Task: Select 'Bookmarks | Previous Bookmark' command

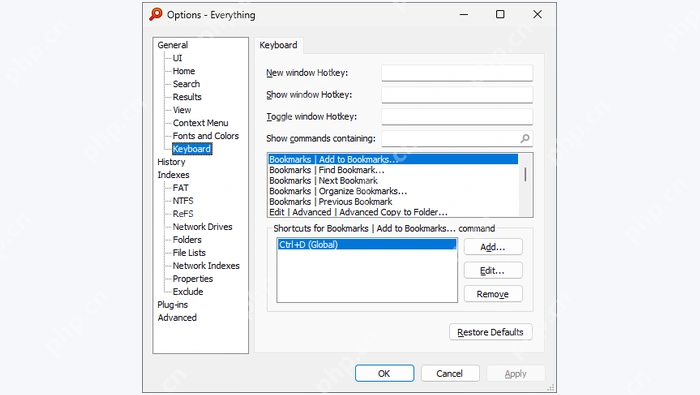Action: (393, 202)
